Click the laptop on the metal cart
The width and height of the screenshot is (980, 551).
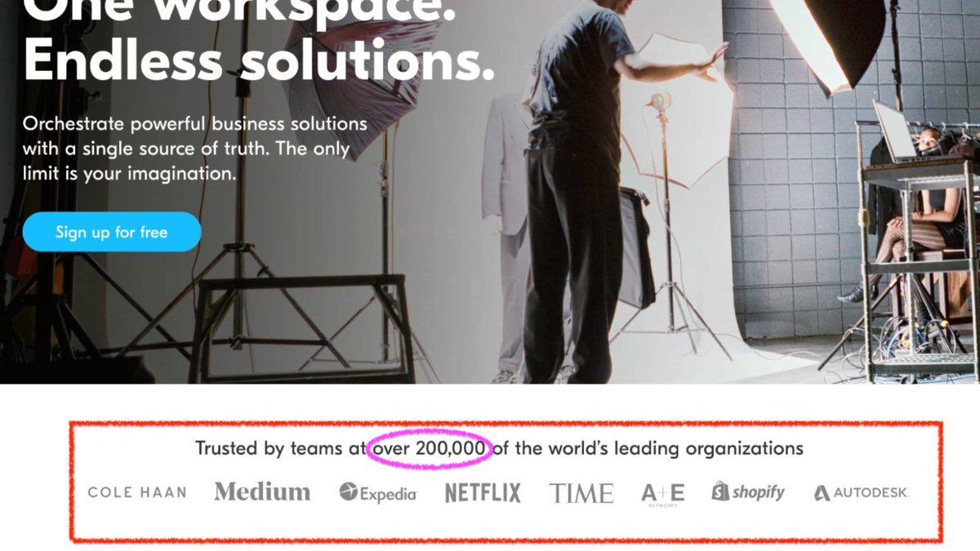(x=897, y=131)
